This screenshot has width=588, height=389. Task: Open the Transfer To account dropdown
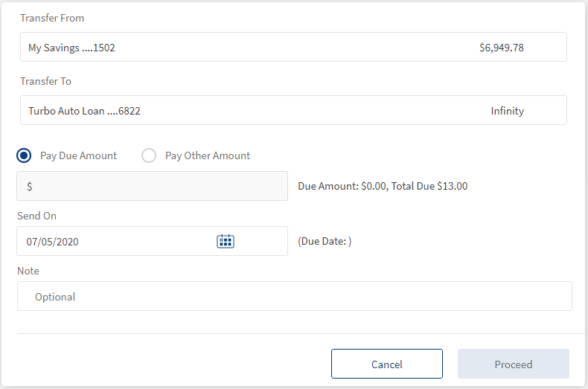(x=293, y=111)
